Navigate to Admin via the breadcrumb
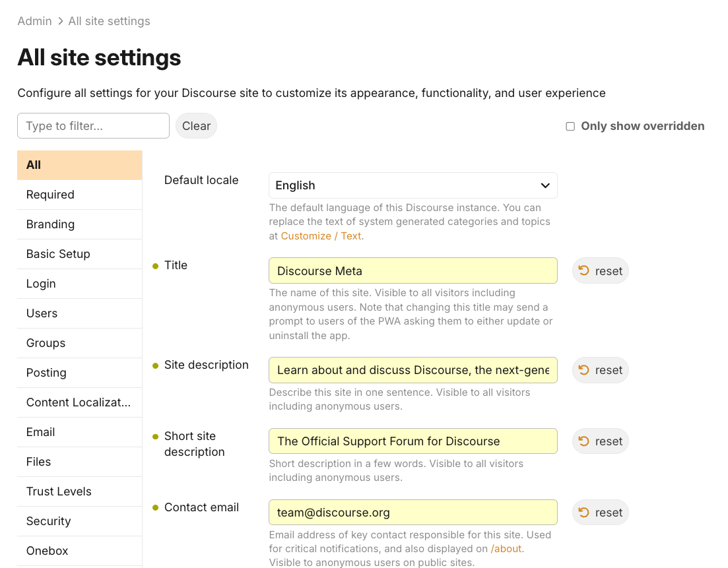The height and width of the screenshot is (568, 728). (x=34, y=21)
